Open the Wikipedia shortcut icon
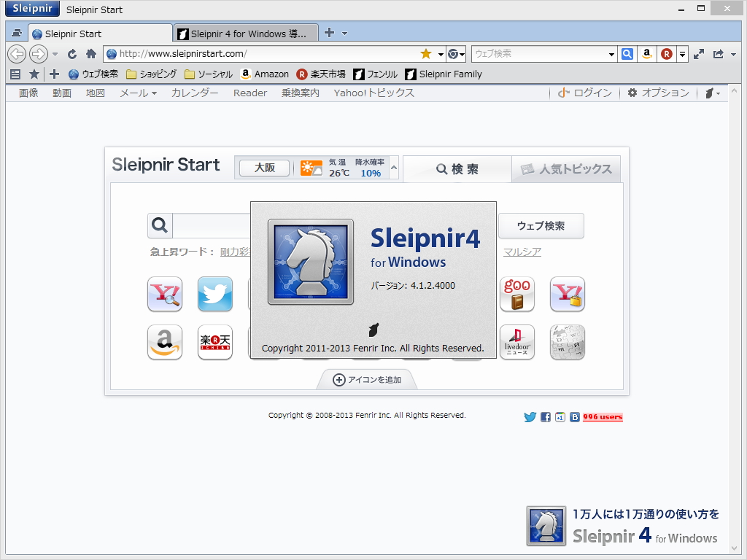Screen dimensions: 747x560 tap(568, 343)
